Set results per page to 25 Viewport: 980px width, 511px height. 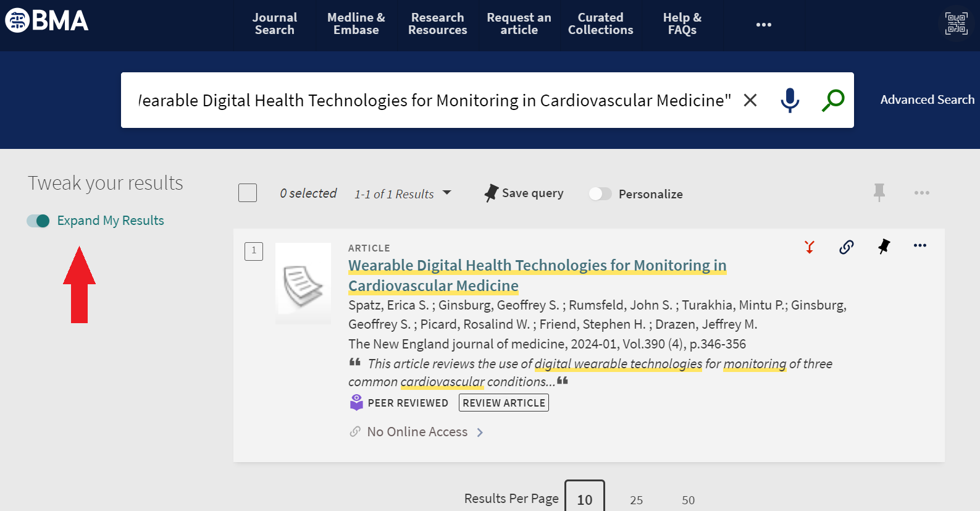pos(636,500)
